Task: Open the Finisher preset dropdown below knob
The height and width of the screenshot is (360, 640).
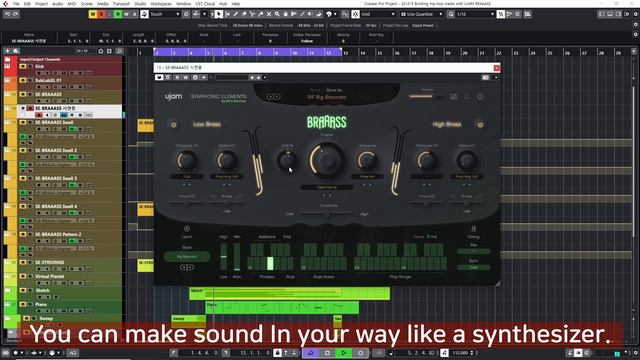Action: (x=327, y=187)
